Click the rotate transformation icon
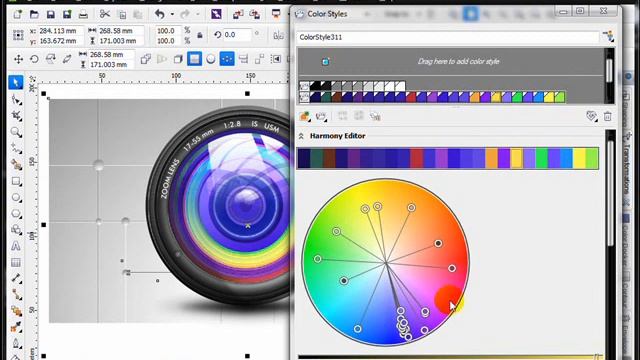 coord(34,59)
